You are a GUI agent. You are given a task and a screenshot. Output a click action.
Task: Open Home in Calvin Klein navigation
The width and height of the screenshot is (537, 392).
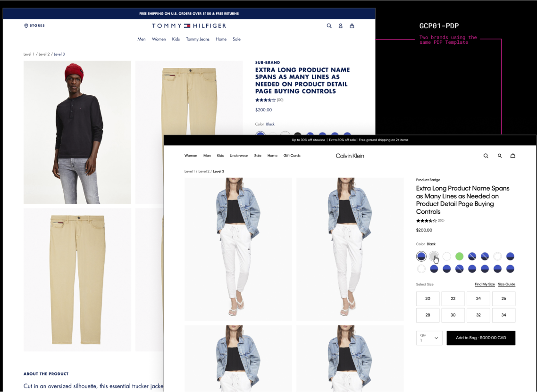(272, 155)
